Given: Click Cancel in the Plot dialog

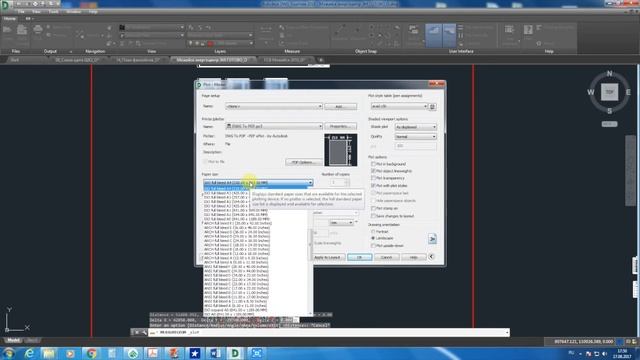Looking at the screenshot, I should click(387, 257).
